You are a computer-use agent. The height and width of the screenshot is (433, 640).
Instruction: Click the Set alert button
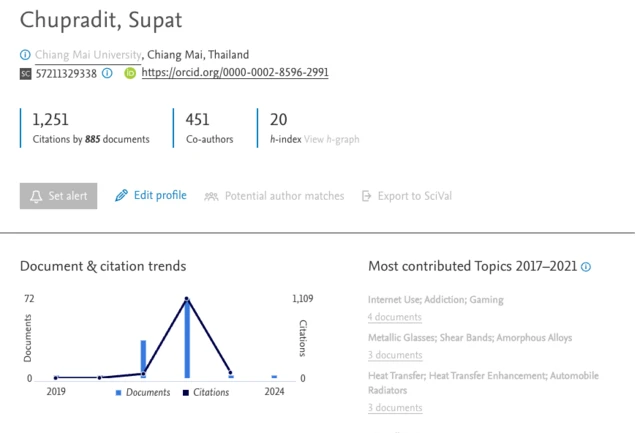59,196
